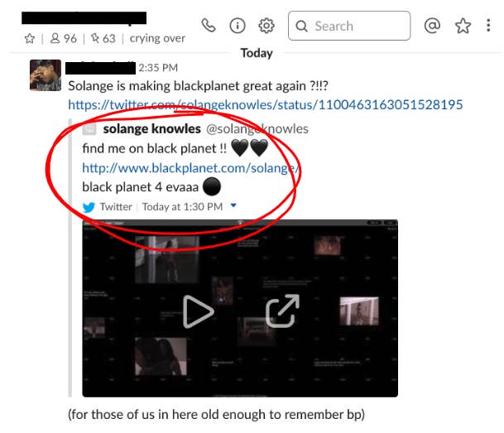This screenshot has height=433, width=504.
Task: Click the solange knowles author name
Action: pyautogui.click(x=151, y=128)
